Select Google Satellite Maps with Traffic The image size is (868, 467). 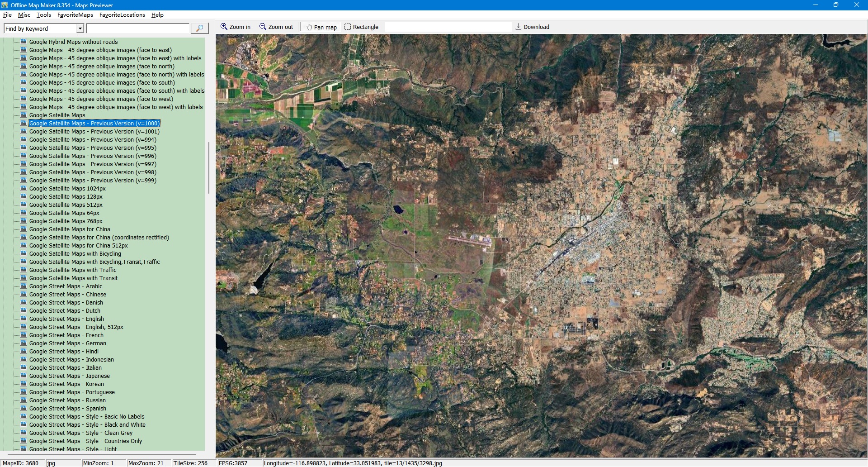pyautogui.click(x=72, y=270)
